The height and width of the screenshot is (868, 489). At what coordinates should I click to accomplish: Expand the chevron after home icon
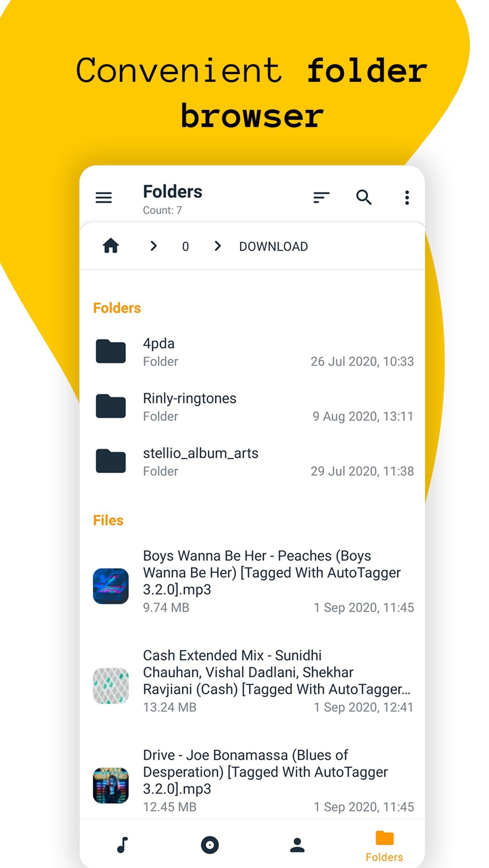(x=154, y=246)
